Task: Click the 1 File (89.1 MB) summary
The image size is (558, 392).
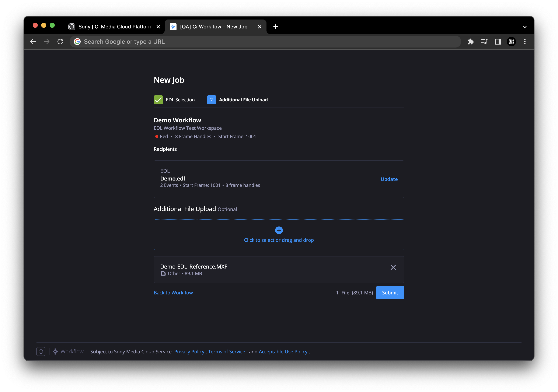Action: 354,293
